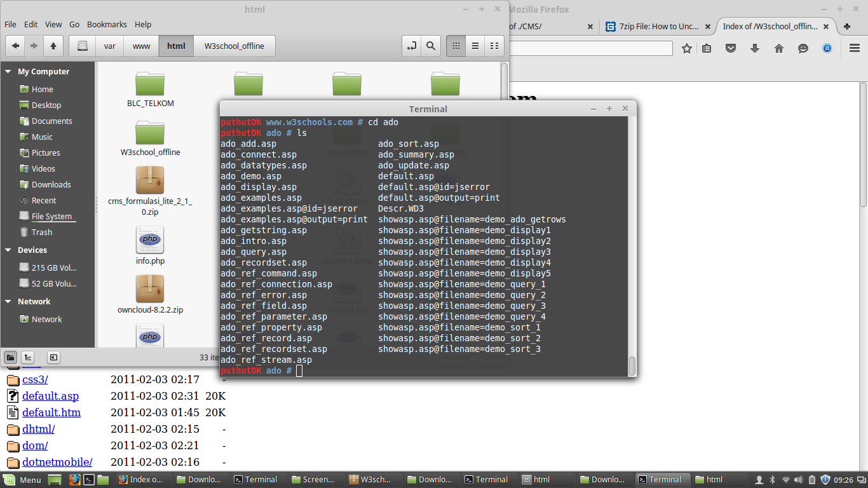Image resolution: width=868 pixels, height=488 pixels.
Task: Collapse the Network sidebar section
Action: pyautogui.click(x=8, y=302)
